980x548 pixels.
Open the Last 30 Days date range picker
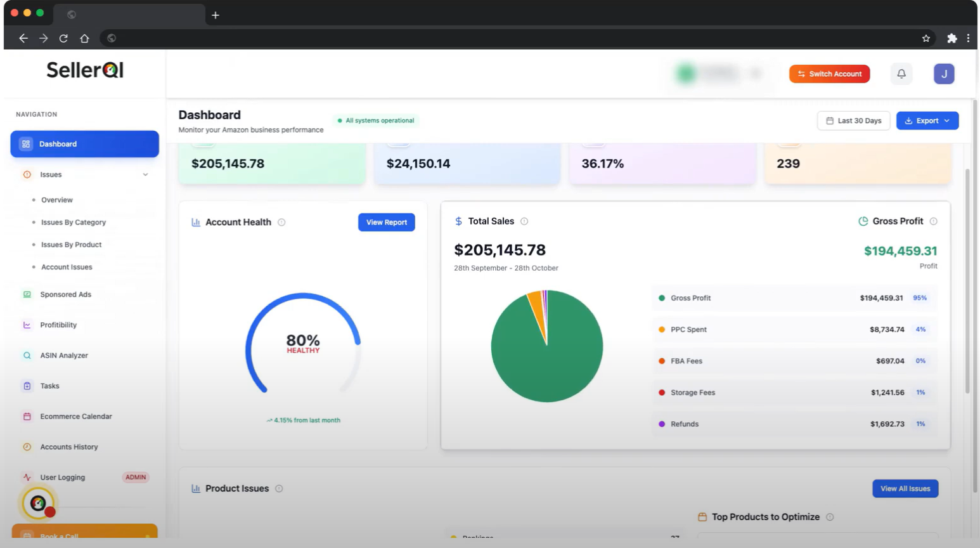(x=853, y=121)
